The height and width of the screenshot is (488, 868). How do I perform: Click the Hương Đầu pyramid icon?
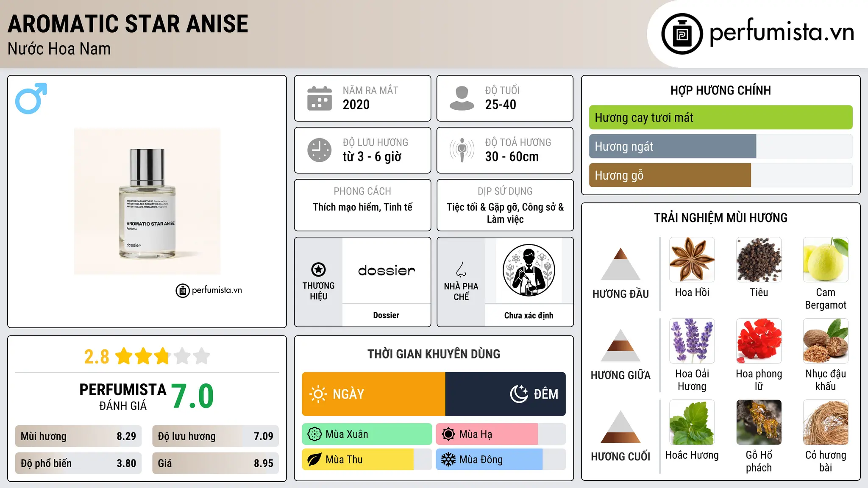click(620, 264)
